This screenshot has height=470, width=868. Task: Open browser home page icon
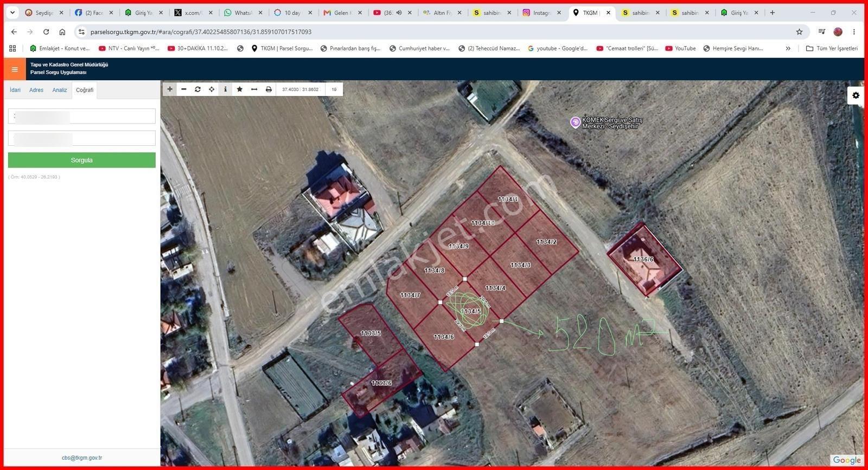(62, 32)
